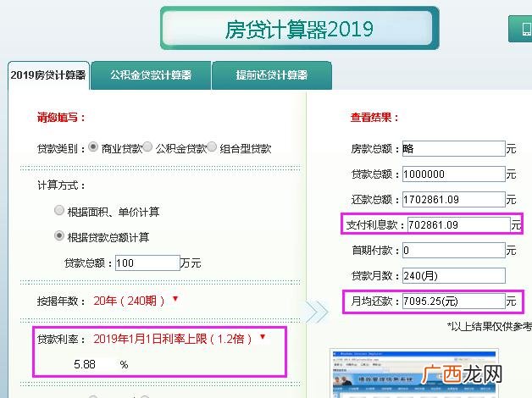Click the 房贷计算器2019 title banner
Image resolution: width=532 pixels, height=398 pixels.
pos(300,29)
